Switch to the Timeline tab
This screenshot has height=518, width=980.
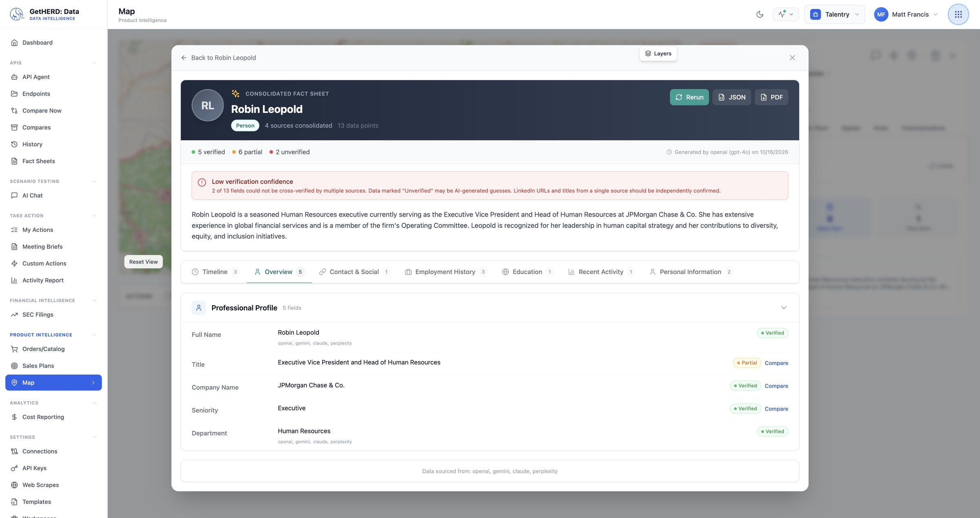pyautogui.click(x=215, y=272)
